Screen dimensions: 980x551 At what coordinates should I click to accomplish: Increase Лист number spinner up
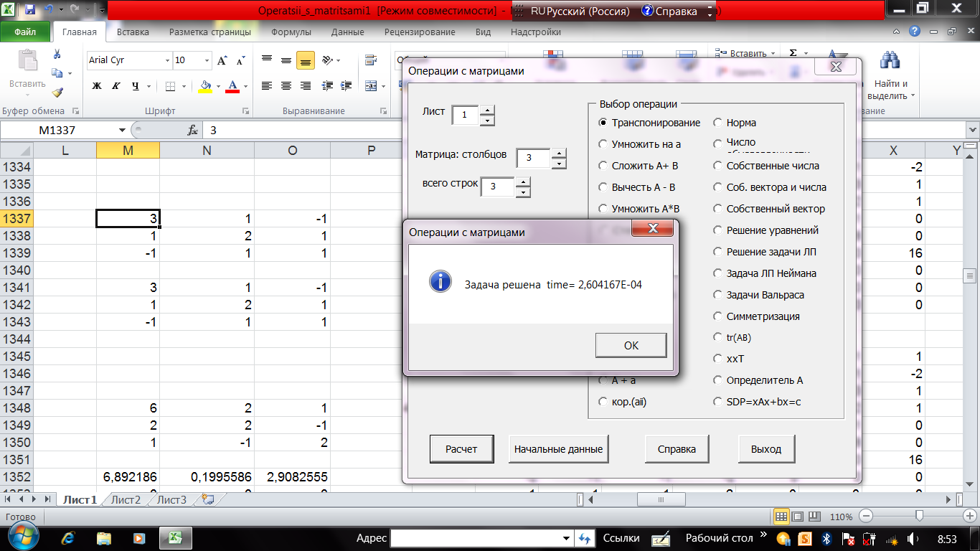[x=487, y=110]
